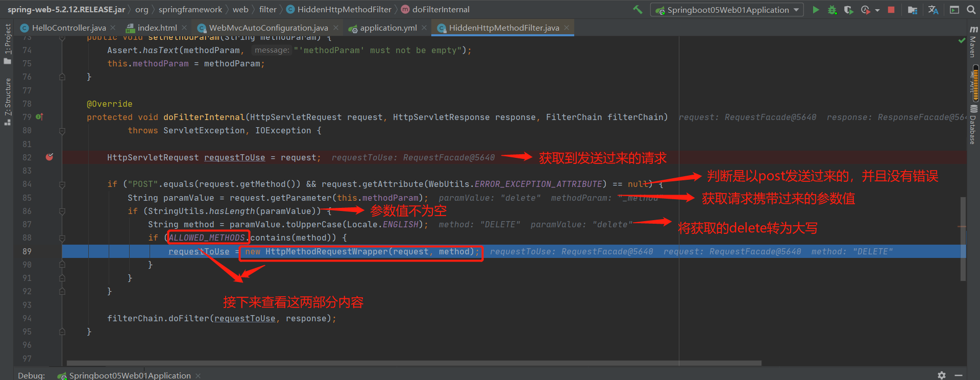
Task: Open the run anything window icon
Action: [954, 10]
